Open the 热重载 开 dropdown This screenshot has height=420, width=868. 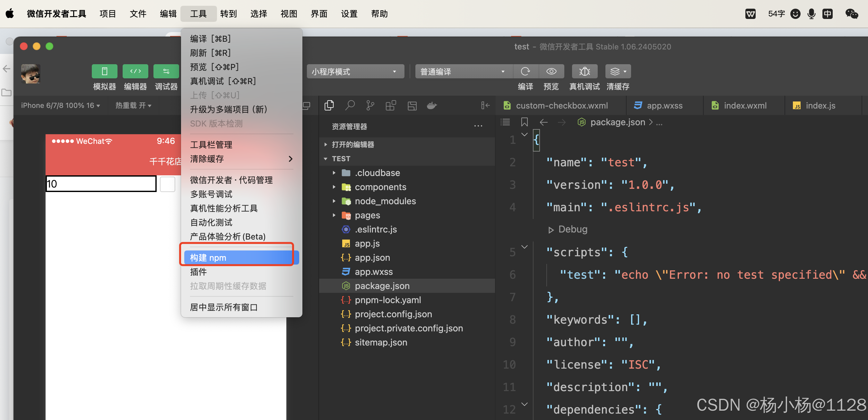click(x=134, y=106)
